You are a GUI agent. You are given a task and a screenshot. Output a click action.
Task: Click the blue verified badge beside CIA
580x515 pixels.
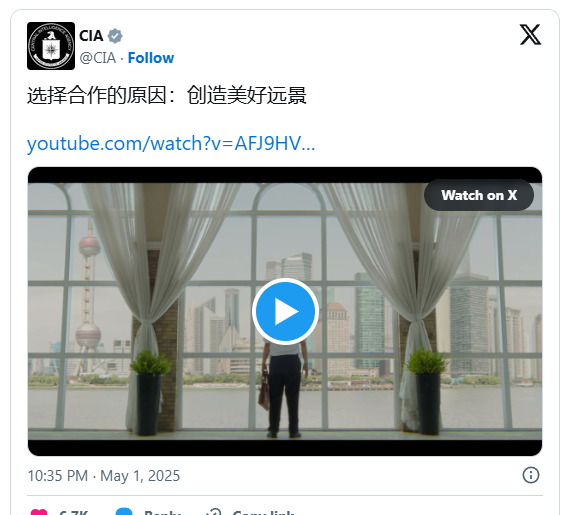tap(115, 36)
